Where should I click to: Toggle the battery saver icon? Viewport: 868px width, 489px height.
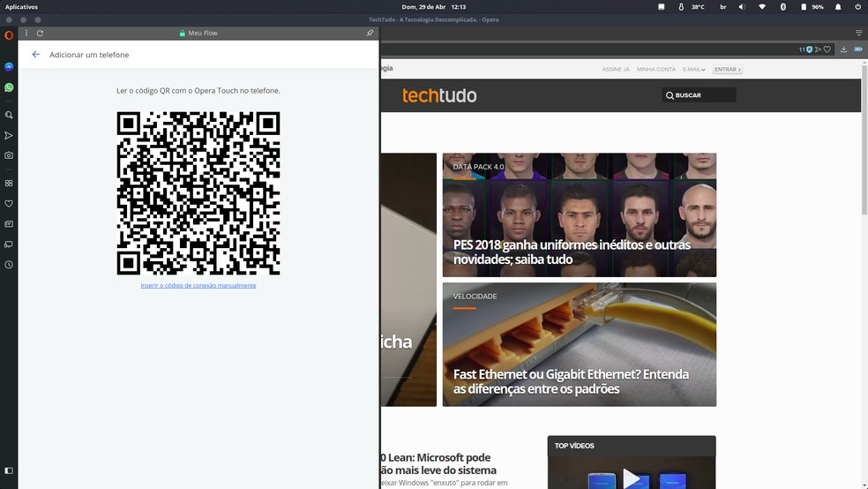pyautogui.click(x=858, y=49)
